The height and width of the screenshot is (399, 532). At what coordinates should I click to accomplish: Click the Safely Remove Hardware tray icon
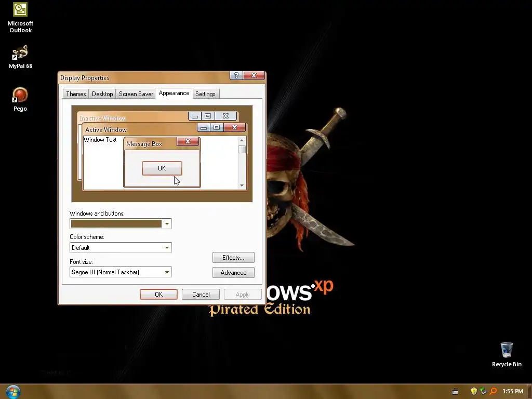483,391
